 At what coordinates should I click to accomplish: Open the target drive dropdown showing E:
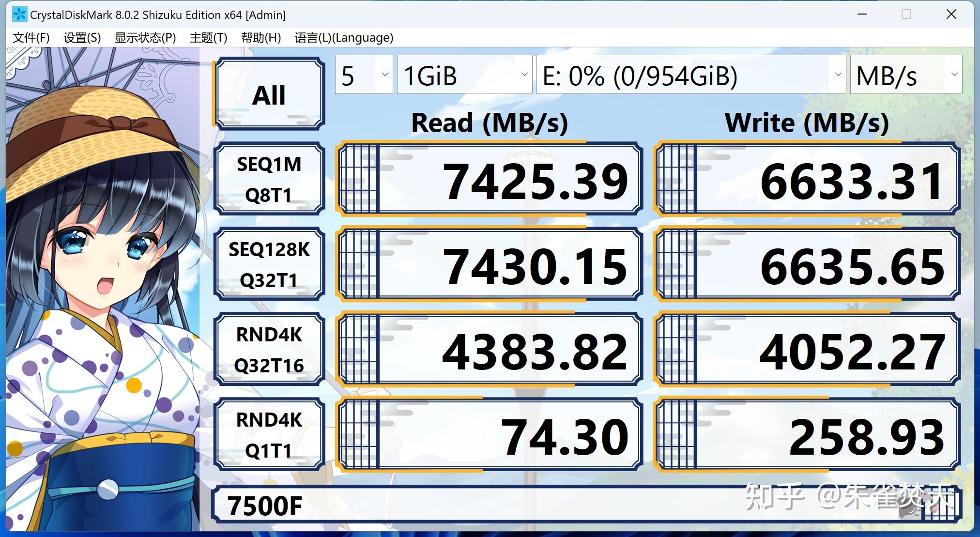690,75
